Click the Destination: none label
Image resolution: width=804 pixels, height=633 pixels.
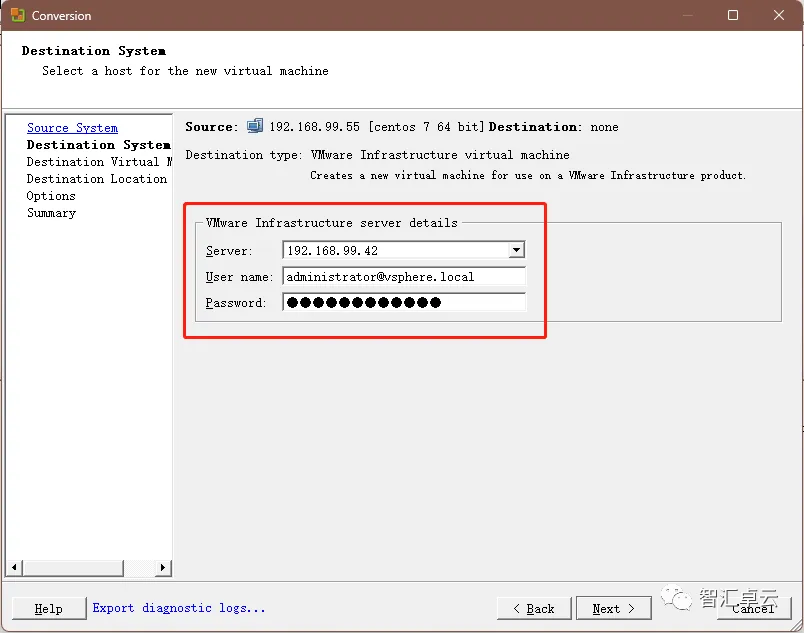[554, 127]
